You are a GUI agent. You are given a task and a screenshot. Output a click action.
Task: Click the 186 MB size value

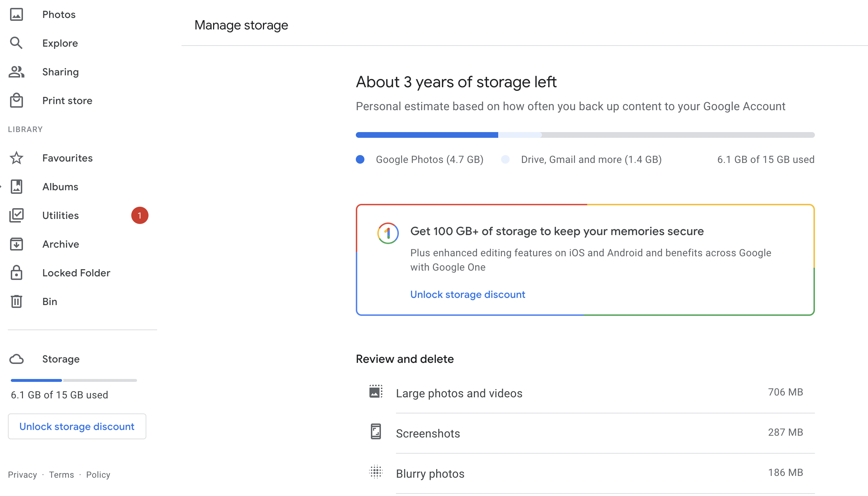point(786,472)
